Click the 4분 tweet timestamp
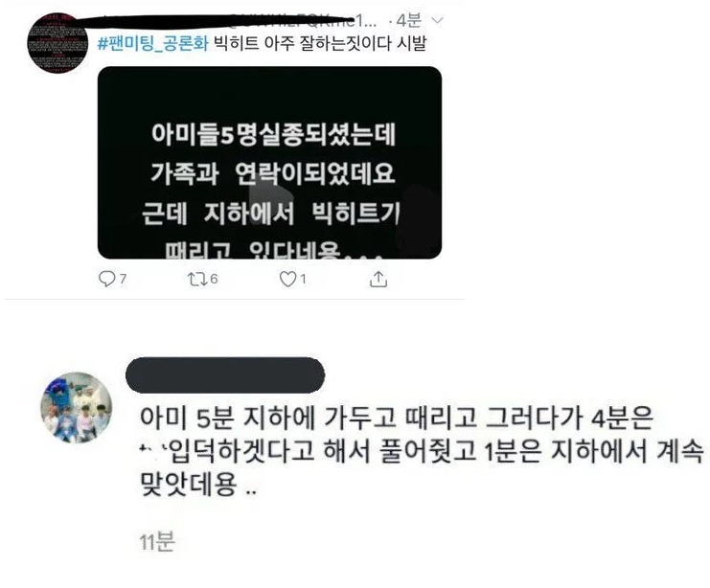Screen dimensions: 710x588 tap(408, 20)
